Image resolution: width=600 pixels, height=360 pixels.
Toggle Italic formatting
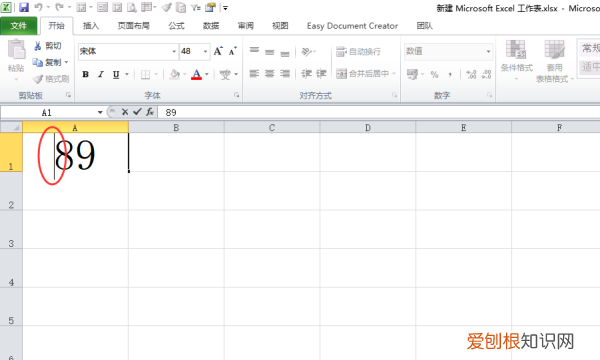pos(101,74)
